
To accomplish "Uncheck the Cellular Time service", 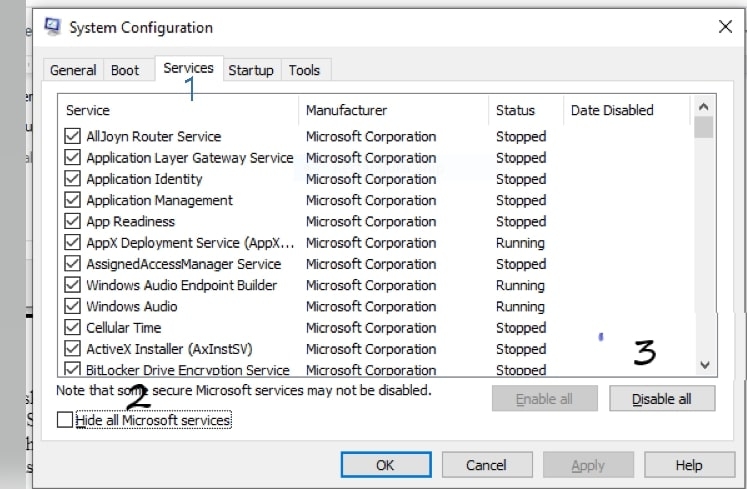I will pos(72,327).
